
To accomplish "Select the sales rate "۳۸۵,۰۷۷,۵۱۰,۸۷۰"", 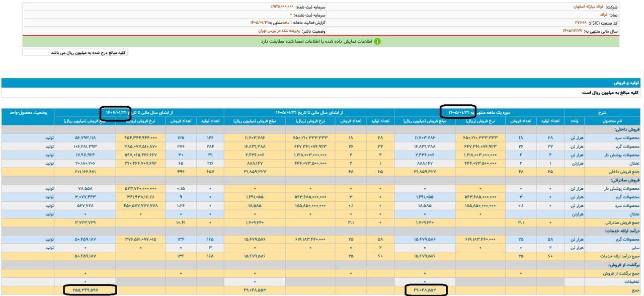I will click(140, 146).
